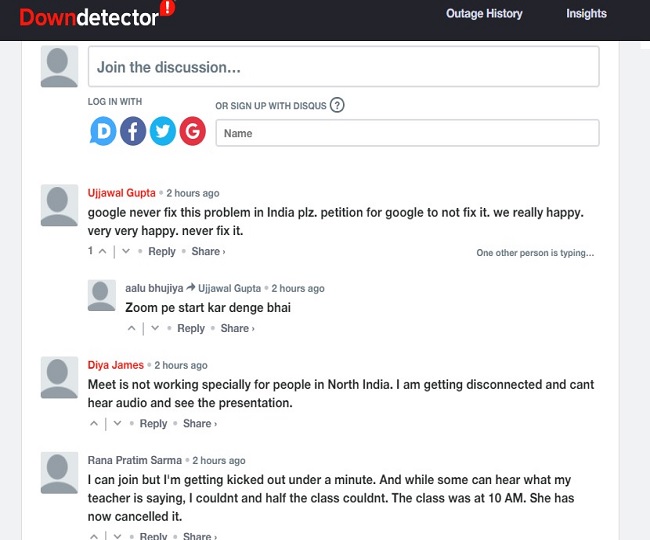Expand Share options on Ujjawal Gupta's comment
The width and height of the screenshot is (650, 540).
pyautogui.click(x=208, y=252)
